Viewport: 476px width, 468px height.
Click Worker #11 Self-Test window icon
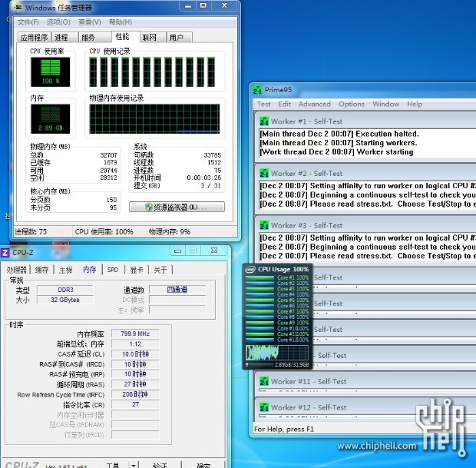(x=264, y=381)
